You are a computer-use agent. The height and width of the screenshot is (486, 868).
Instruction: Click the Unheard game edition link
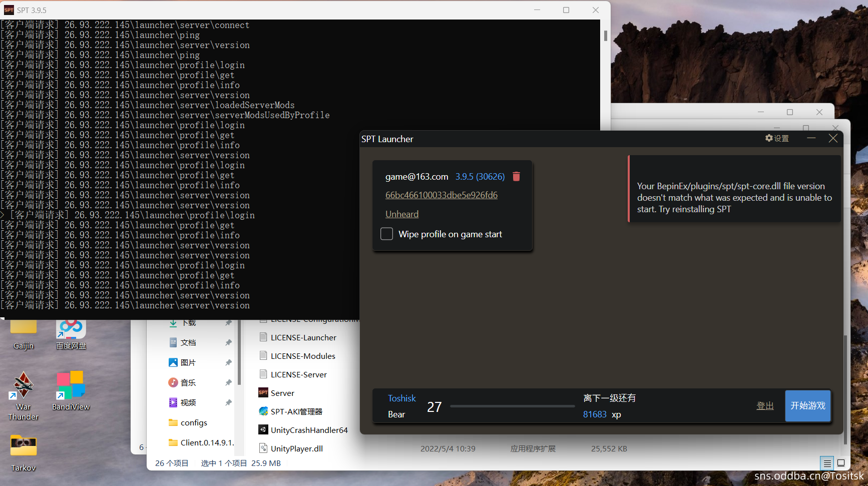point(401,214)
